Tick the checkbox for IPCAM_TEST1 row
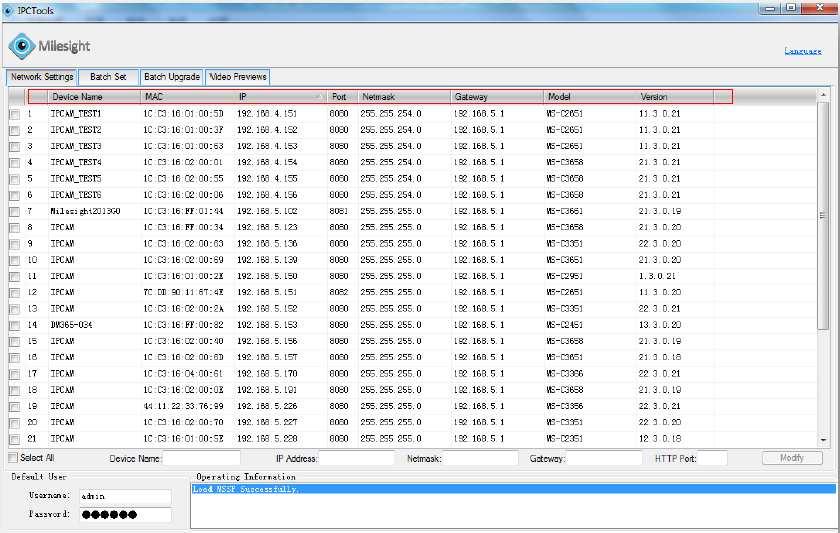This screenshot has height=533, width=840. (x=15, y=115)
